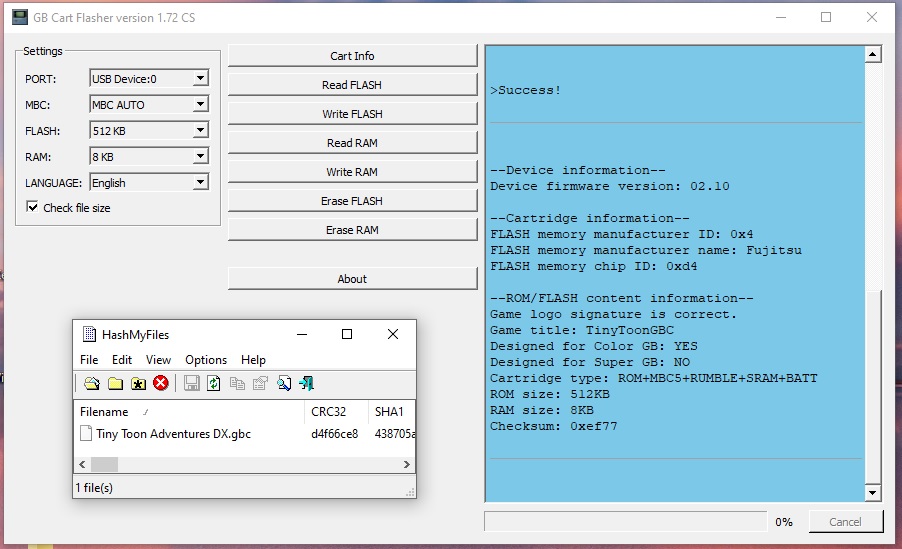The width and height of the screenshot is (902, 549).
Task: Click the log panel scroll-up arrow
Action: click(x=873, y=55)
